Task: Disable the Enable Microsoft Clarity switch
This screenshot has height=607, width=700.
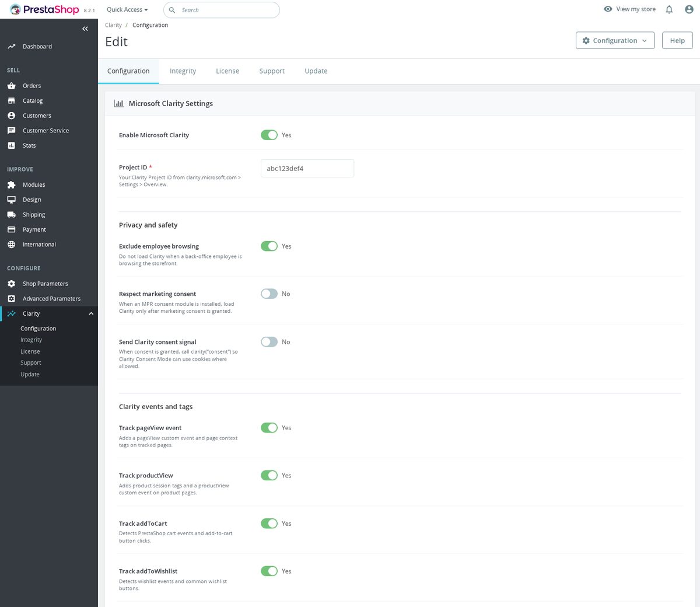Action: (269, 135)
